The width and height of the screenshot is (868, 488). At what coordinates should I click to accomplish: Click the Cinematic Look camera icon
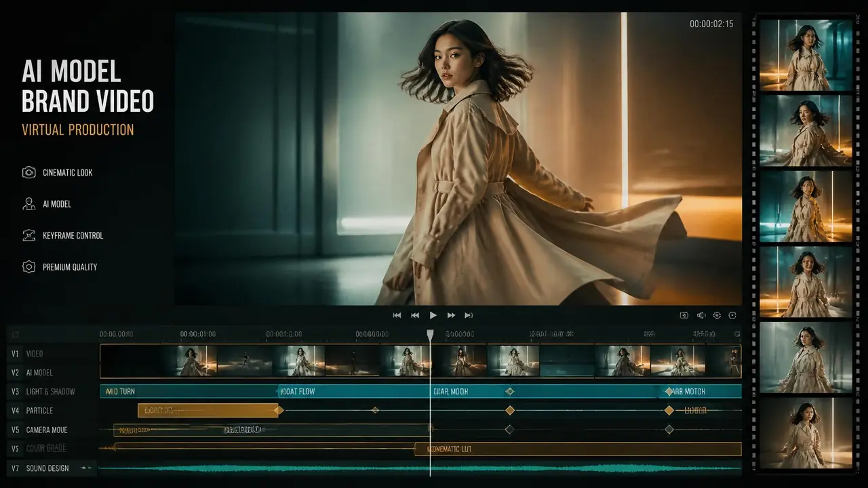[28, 172]
